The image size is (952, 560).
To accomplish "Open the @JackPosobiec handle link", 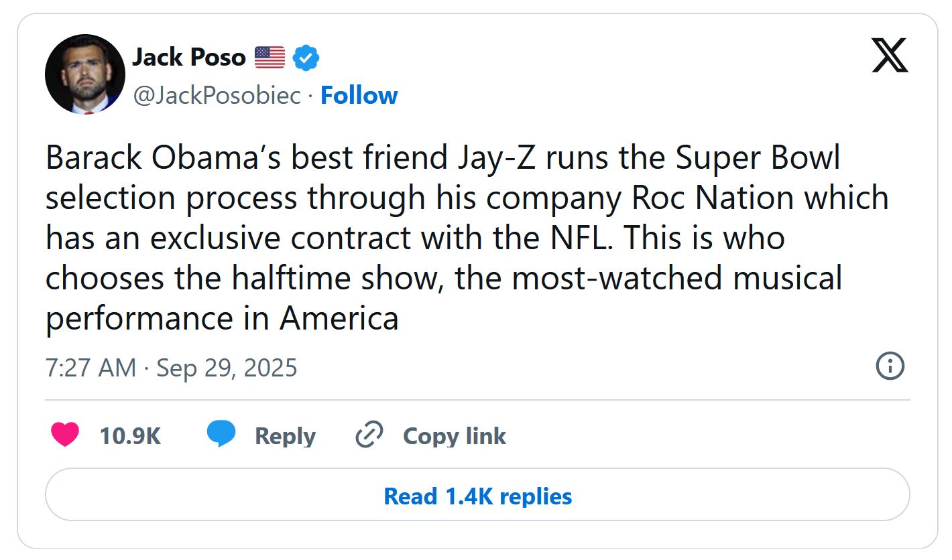I will tap(217, 96).
